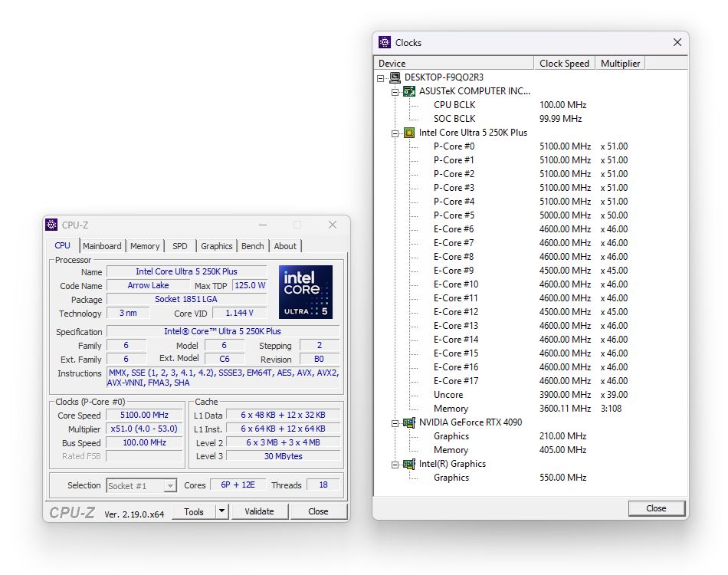728x575 pixels.
Task: Click the Clocks window title icon
Action: point(385,42)
